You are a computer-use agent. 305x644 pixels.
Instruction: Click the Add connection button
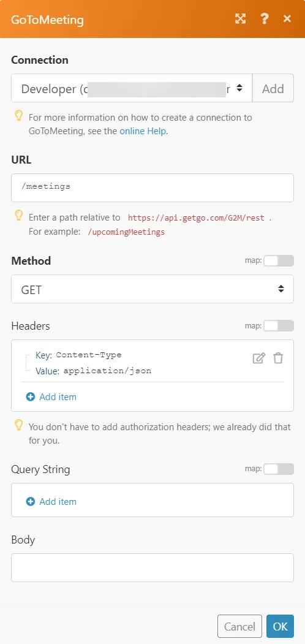point(273,88)
